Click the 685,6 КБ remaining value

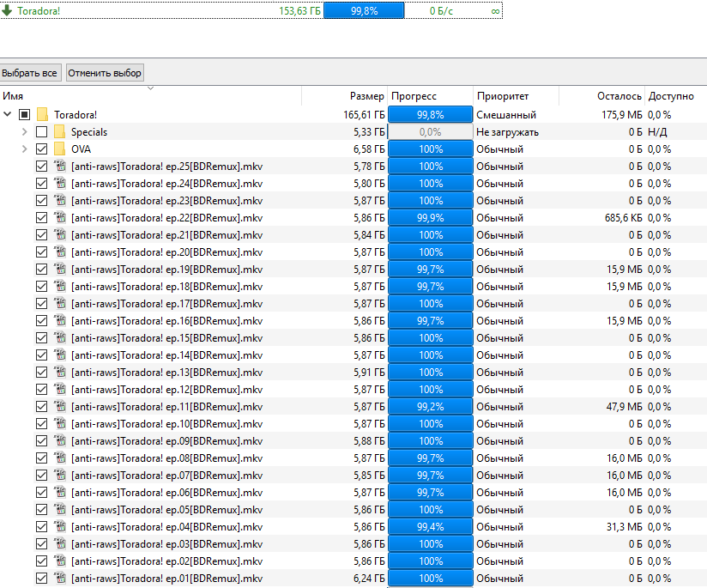point(623,218)
